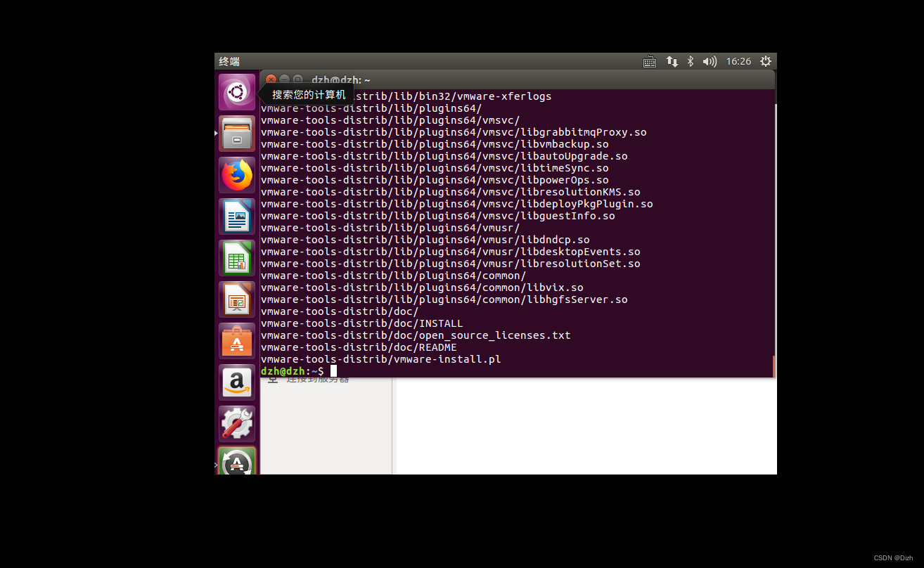Click the line ending in plugins64/common/
Screen dimensions: 924x568
(x=394, y=276)
